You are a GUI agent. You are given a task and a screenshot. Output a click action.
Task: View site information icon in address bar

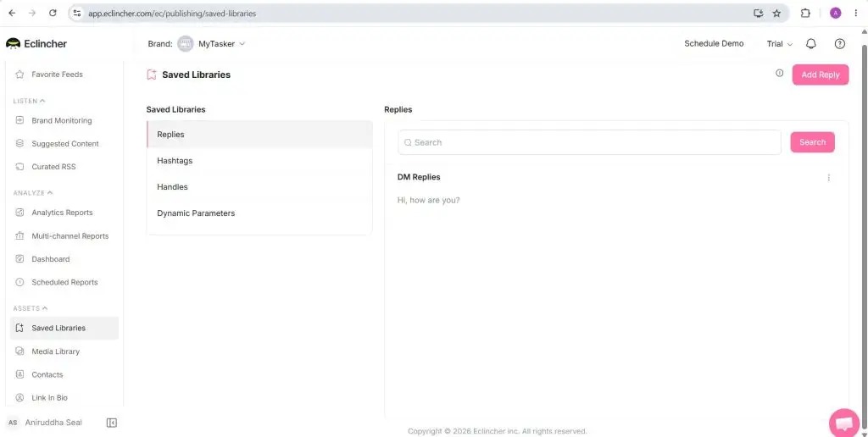[77, 14]
